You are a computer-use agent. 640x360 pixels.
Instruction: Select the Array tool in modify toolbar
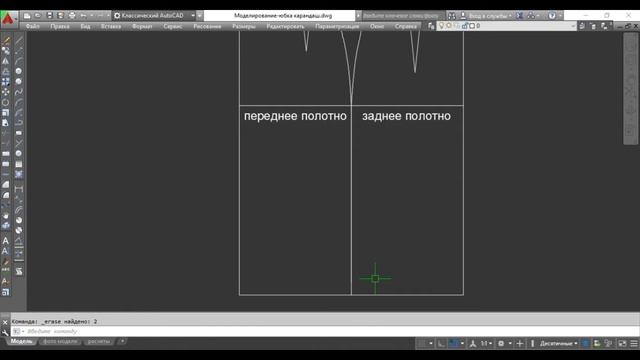tap(5, 82)
